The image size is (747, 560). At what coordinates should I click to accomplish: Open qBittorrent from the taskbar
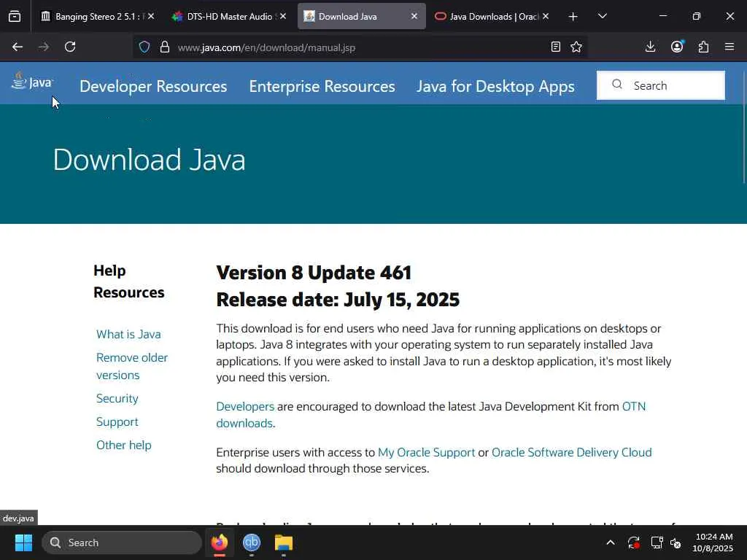coord(252,542)
